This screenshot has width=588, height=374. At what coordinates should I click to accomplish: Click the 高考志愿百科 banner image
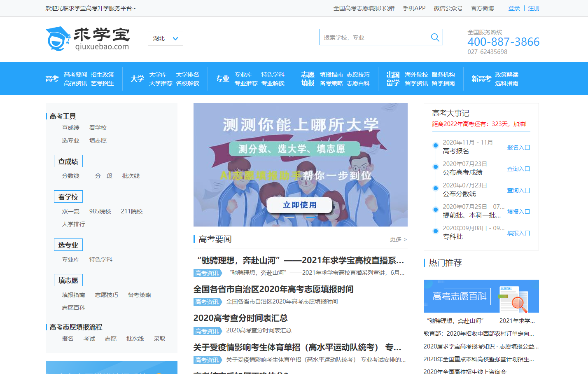click(481, 296)
